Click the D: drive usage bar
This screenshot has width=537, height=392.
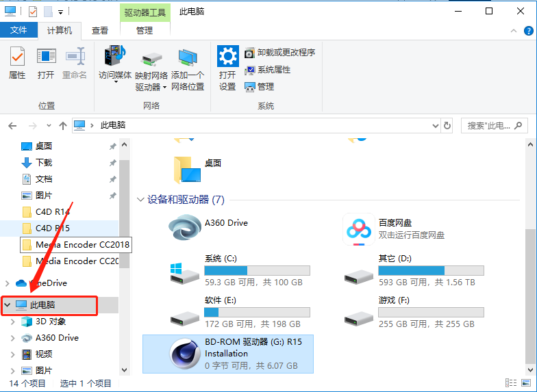pyautogui.click(x=432, y=271)
